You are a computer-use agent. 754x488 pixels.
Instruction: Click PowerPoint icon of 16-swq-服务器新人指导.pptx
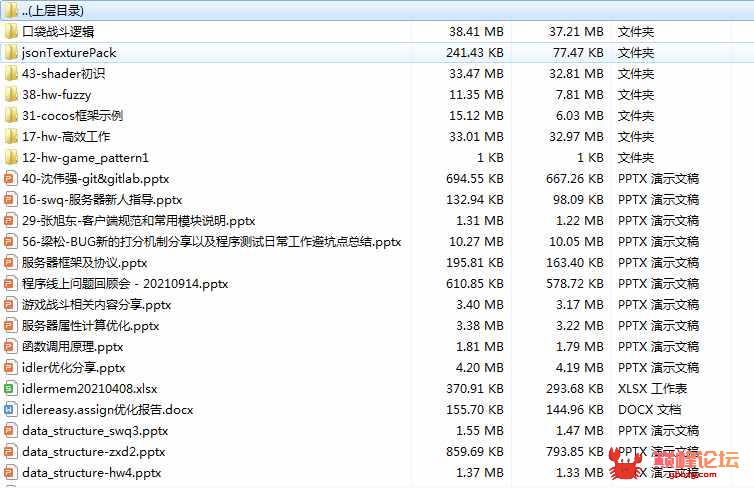pyautogui.click(x=10, y=200)
